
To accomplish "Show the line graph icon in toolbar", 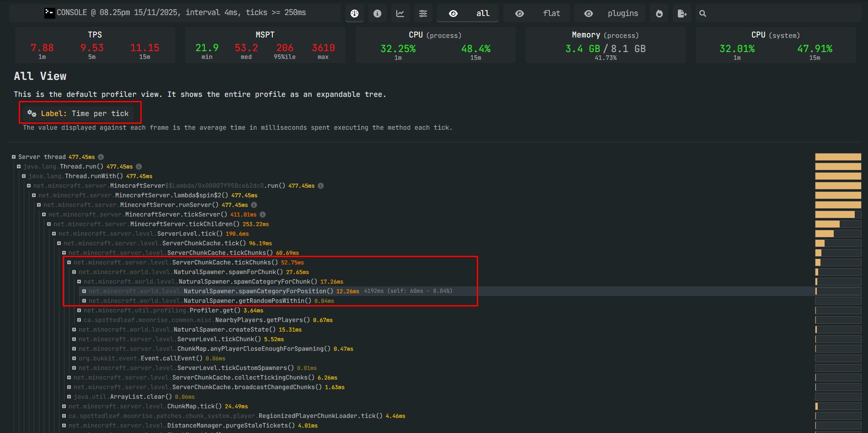I will 400,14.
